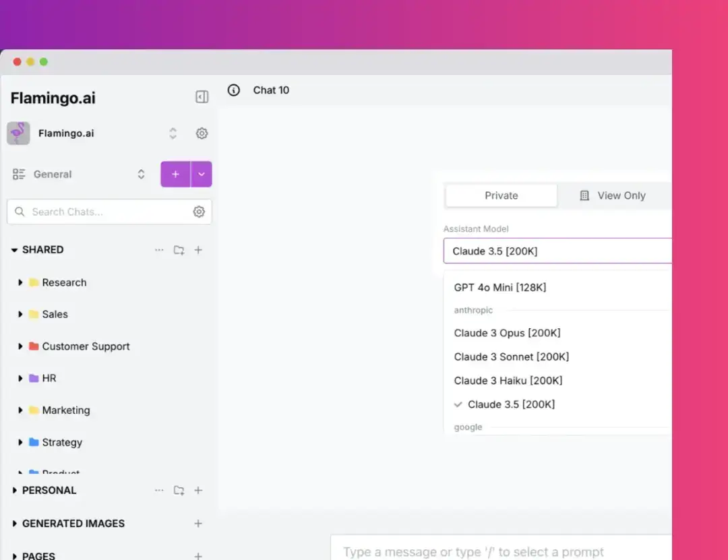Open search settings gear inside Search Chats
Screen dimensions: 728x560
199,211
